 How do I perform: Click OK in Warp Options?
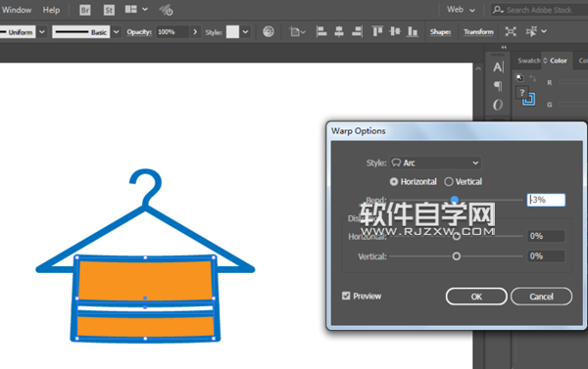476,297
